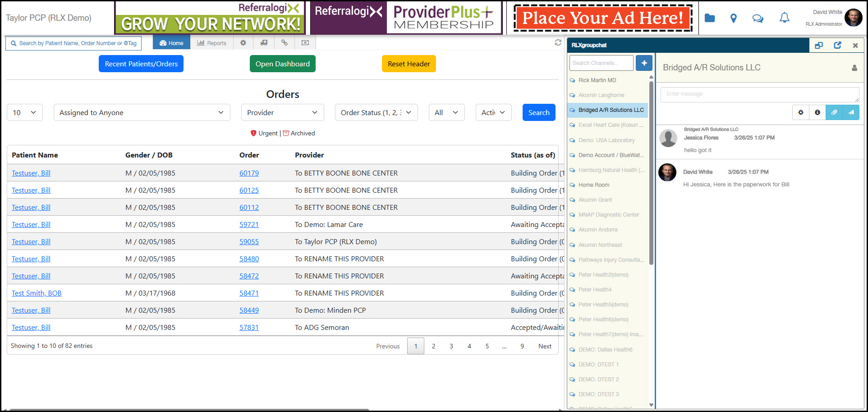
Task: Click the map location pin icon
Action: click(734, 18)
